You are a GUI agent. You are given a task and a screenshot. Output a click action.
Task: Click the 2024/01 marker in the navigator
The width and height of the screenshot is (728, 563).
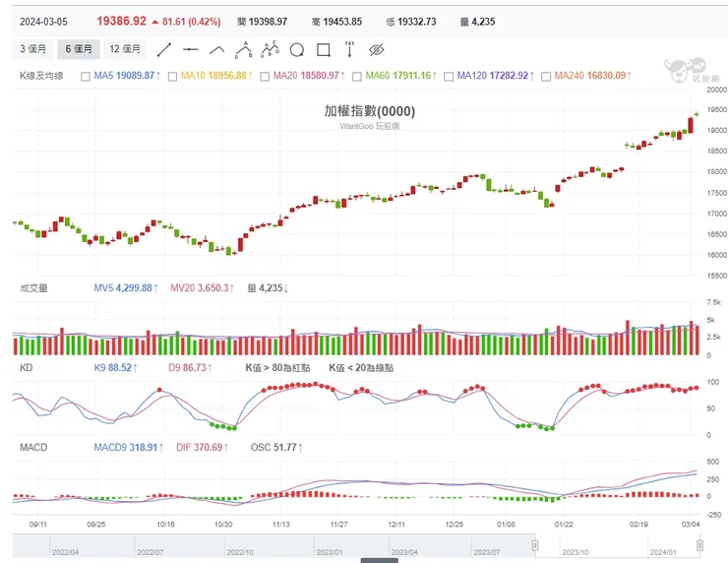pos(663,552)
